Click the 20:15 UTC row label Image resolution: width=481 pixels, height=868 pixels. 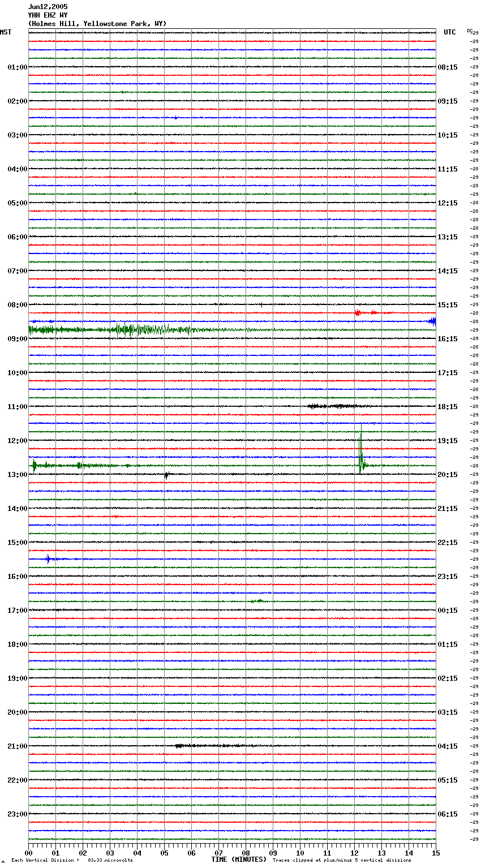coord(448,475)
